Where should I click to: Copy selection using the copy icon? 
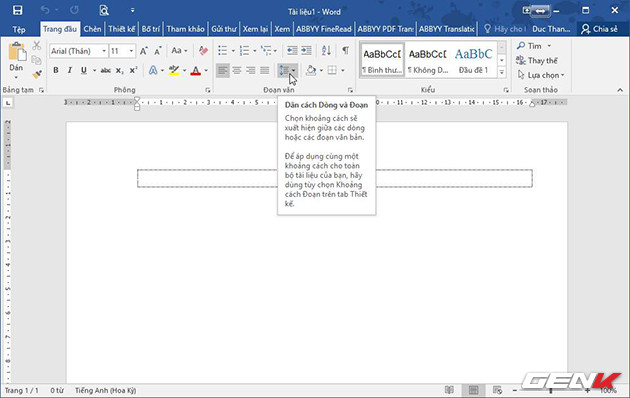tap(37, 60)
